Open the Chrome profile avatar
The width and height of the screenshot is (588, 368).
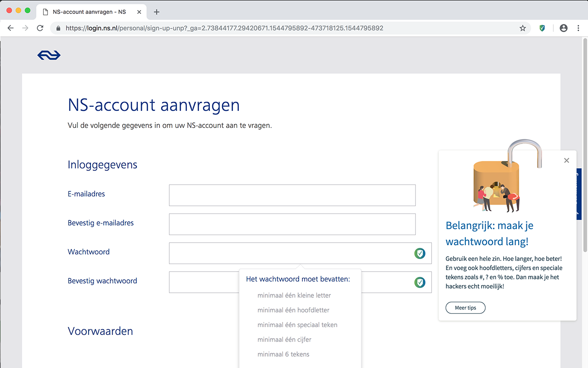pos(564,28)
